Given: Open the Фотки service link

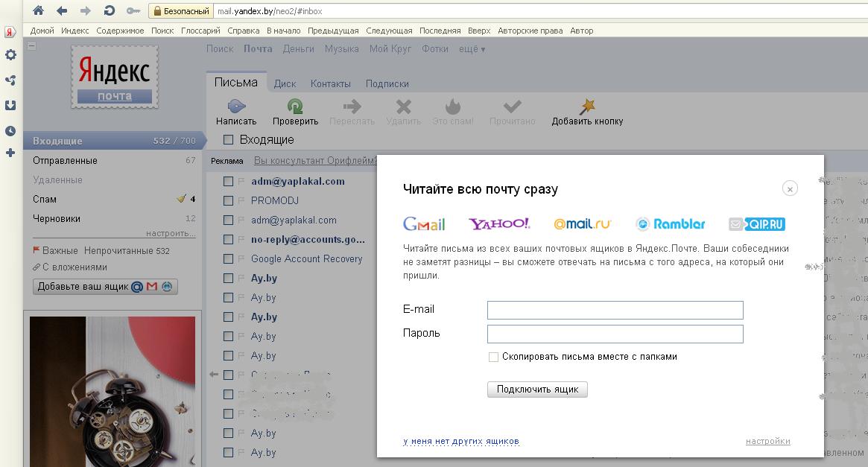Looking at the screenshot, I should point(435,48).
